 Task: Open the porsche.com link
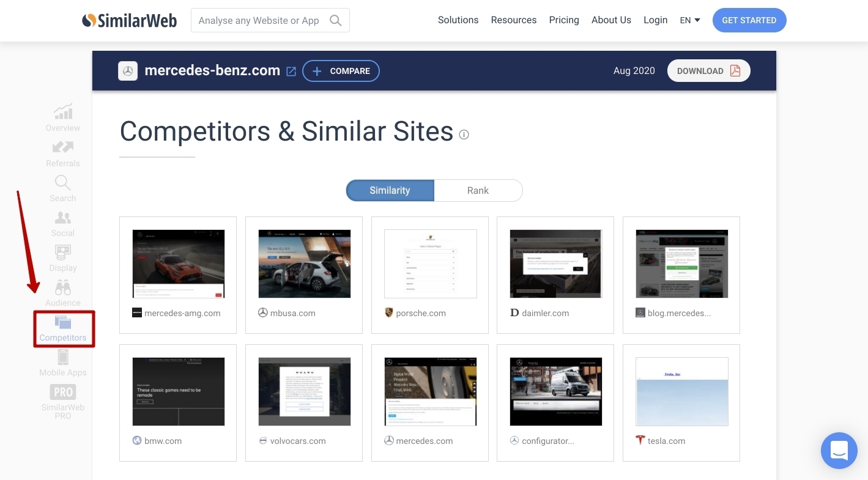click(x=421, y=313)
